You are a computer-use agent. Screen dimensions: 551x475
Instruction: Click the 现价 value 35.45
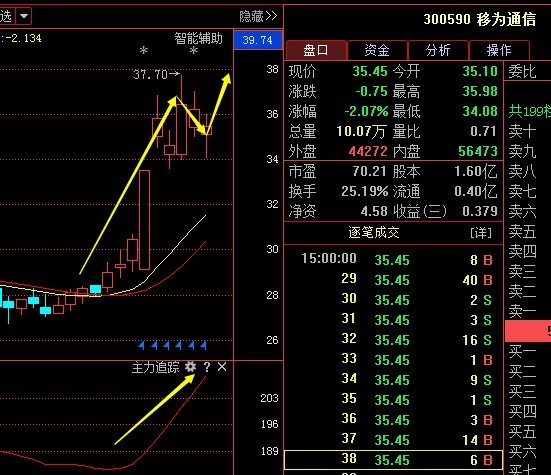click(x=370, y=71)
